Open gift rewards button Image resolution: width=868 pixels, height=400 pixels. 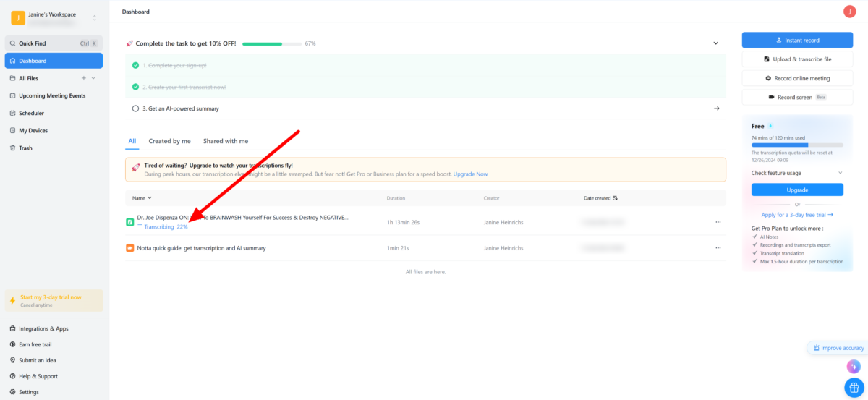tap(854, 387)
